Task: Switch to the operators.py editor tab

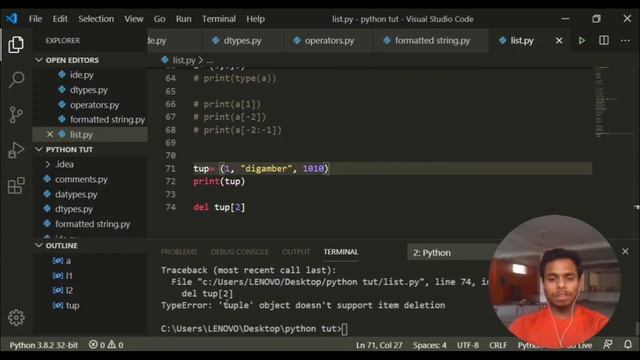Action: pos(329,40)
